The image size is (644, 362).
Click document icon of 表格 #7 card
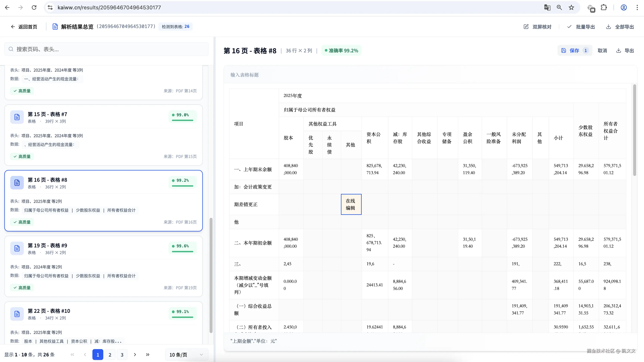pos(17,117)
